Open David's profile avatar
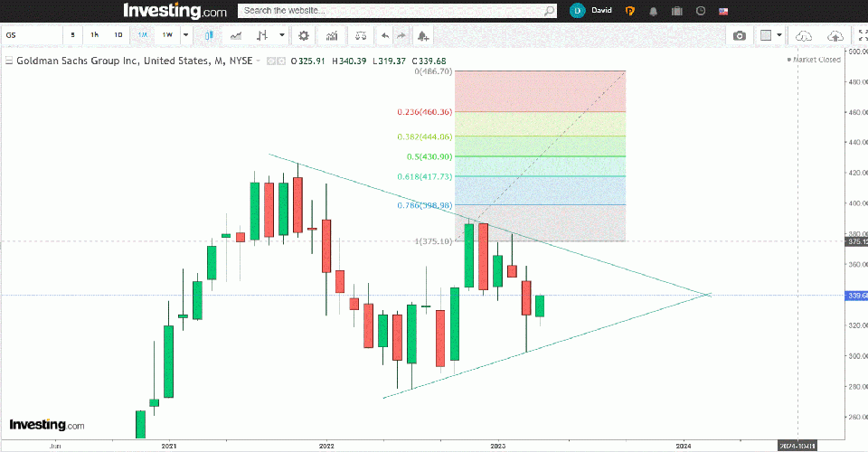868x452 pixels. coord(578,11)
